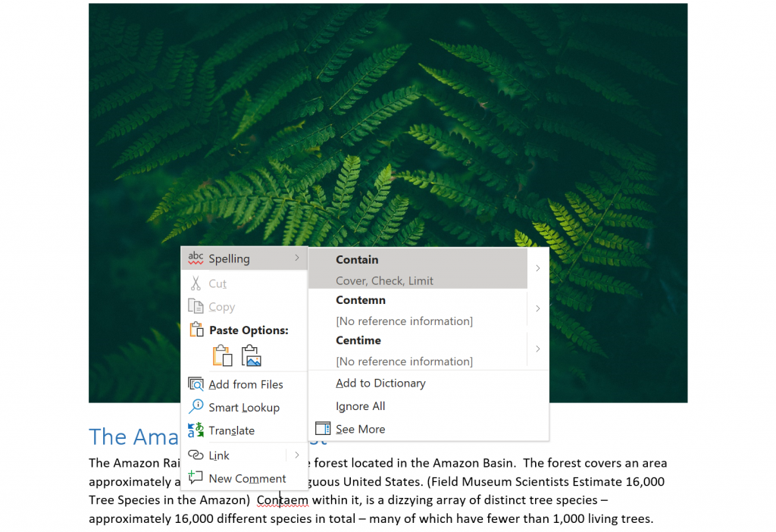Choose the paste as Picture icon
Image resolution: width=776 pixels, height=532 pixels.
[x=251, y=355]
